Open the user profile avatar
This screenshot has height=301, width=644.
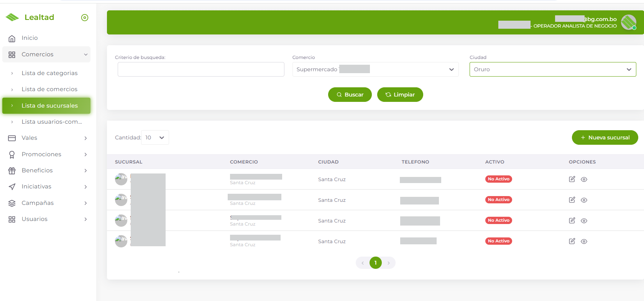pyautogui.click(x=629, y=22)
